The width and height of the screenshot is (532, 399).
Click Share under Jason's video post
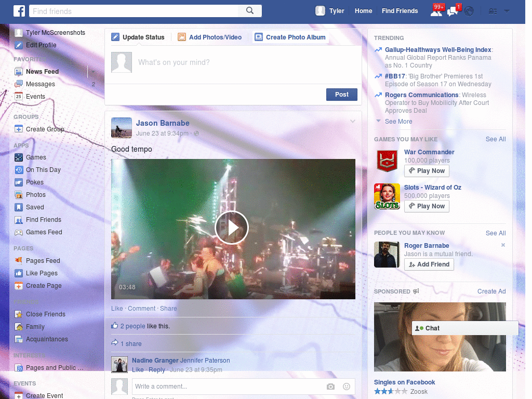click(x=168, y=309)
